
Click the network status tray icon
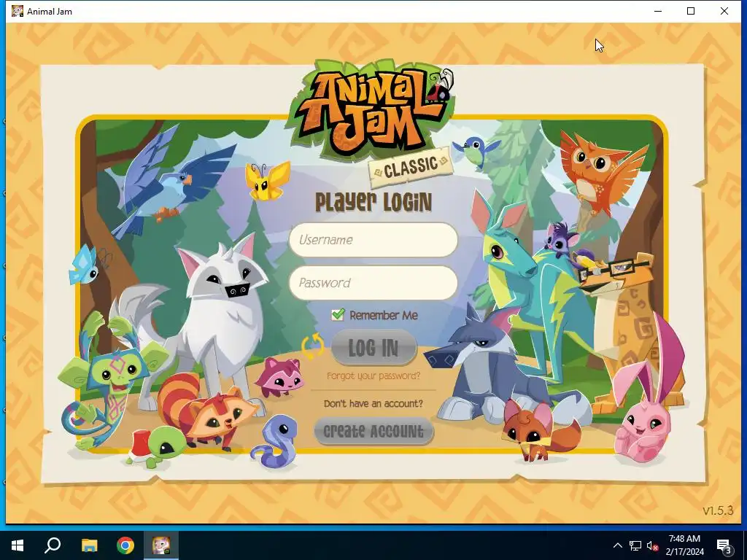[x=635, y=545]
